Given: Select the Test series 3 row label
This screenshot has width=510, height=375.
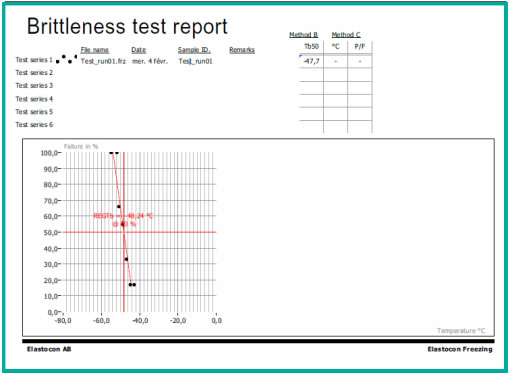Looking at the screenshot, I should coord(34,86).
